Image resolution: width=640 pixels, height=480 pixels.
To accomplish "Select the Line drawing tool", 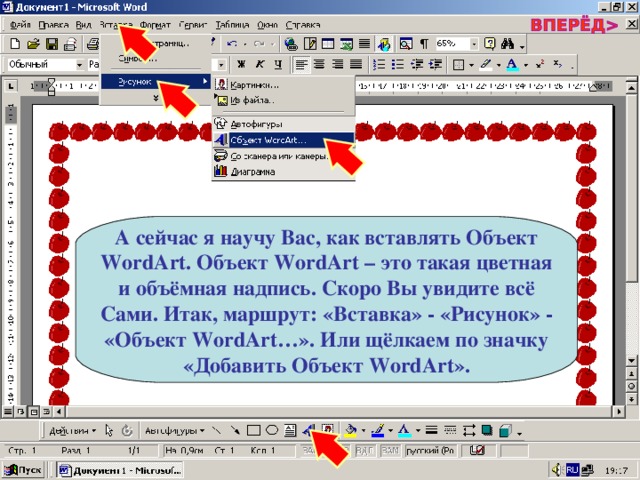I will [217, 430].
